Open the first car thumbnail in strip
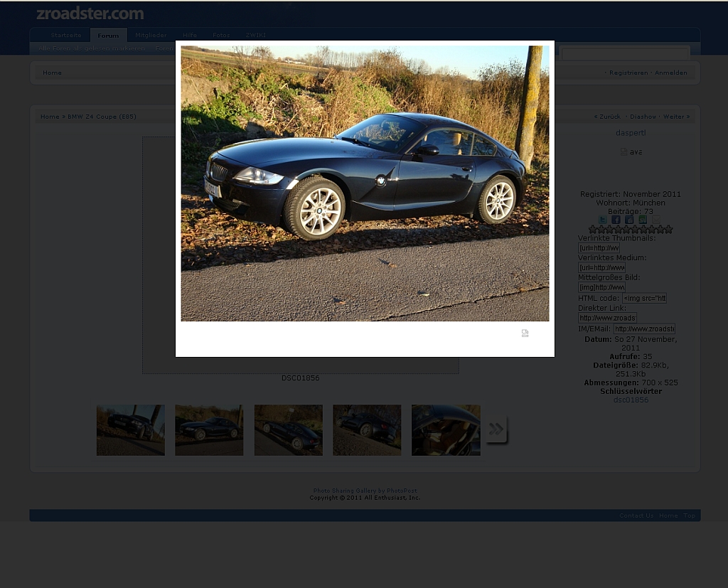The height and width of the screenshot is (588, 728). tap(131, 430)
